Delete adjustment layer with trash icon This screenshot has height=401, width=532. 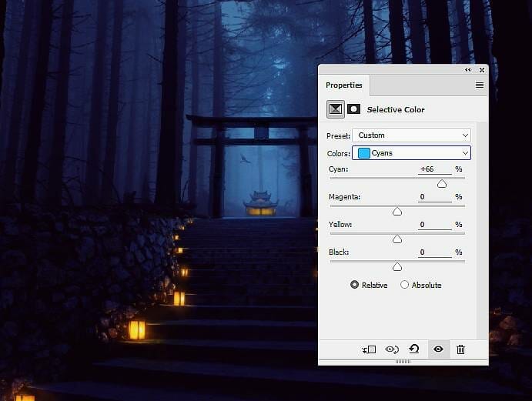(460, 349)
